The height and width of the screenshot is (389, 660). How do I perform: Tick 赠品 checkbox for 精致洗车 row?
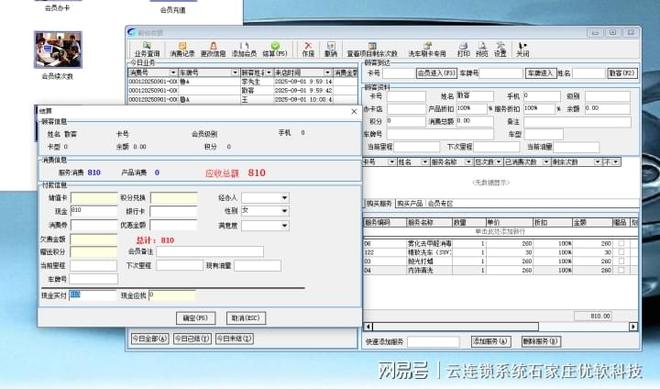(621, 252)
